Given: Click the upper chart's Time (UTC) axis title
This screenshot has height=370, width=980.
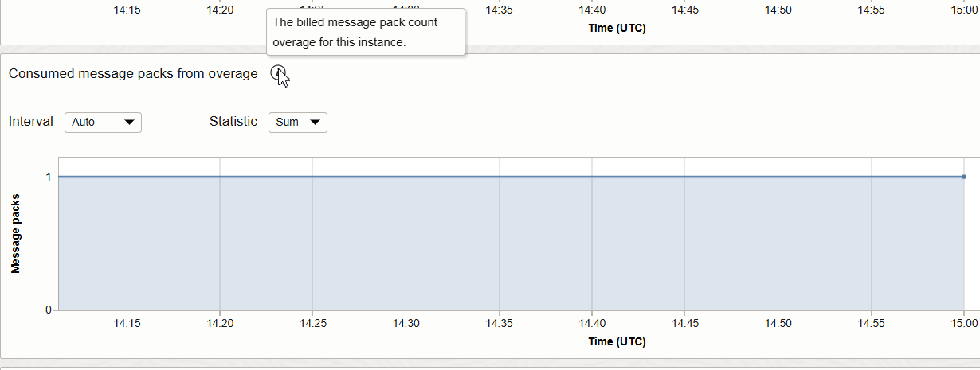Looking at the screenshot, I should click(x=617, y=29).
